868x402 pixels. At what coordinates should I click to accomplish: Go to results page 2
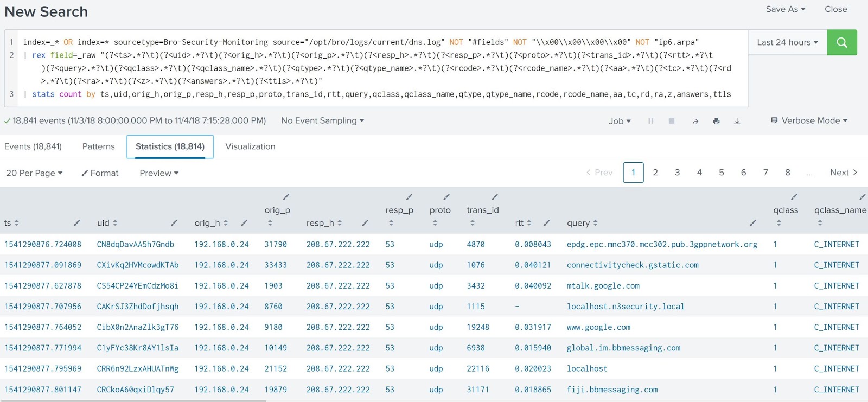coord(655,173)
